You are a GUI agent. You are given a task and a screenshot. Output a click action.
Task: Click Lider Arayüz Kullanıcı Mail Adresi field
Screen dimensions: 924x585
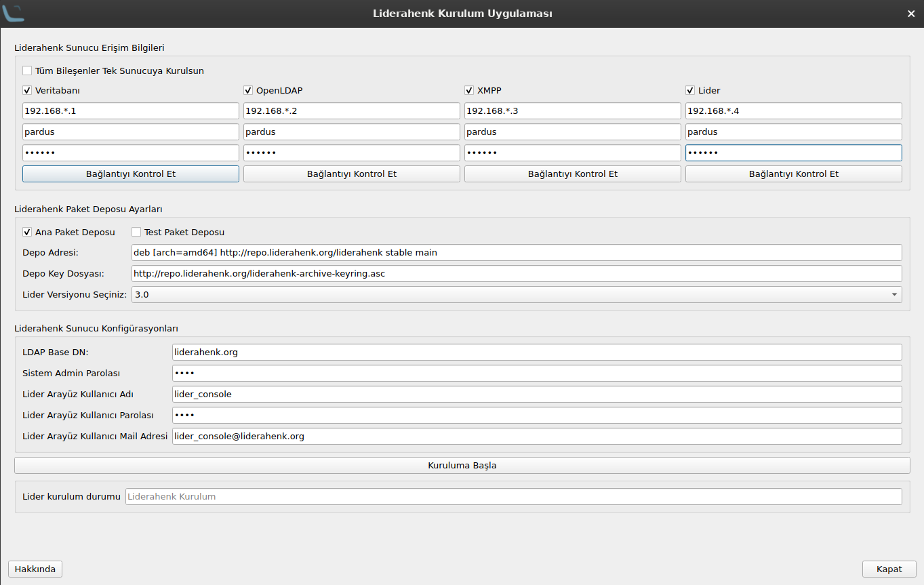pyautogui.click(x=537, y=437)
